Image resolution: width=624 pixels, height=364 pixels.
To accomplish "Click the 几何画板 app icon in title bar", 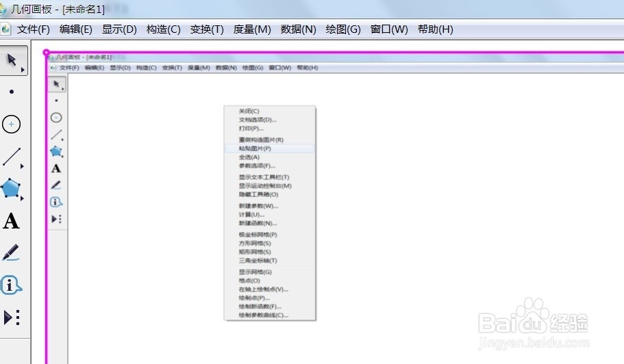I will (3, 9).
